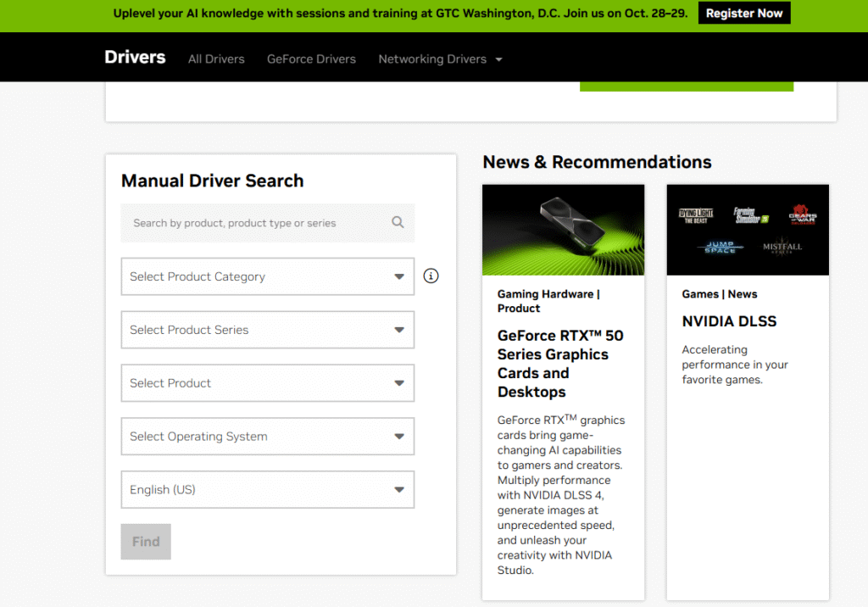Click the info icon beside Product Category

tap(431, 276)
